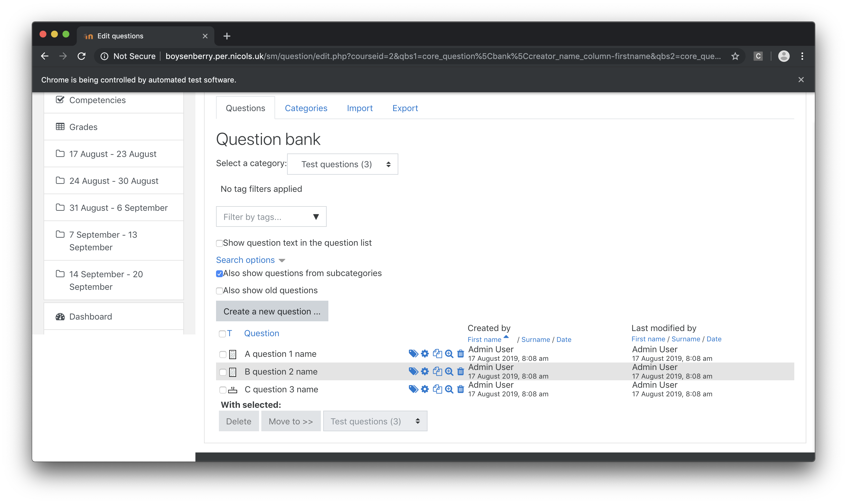Preview C question 3 name with magnifier
The height and width of the screenshot is (504, 847).
pos(449,389)
